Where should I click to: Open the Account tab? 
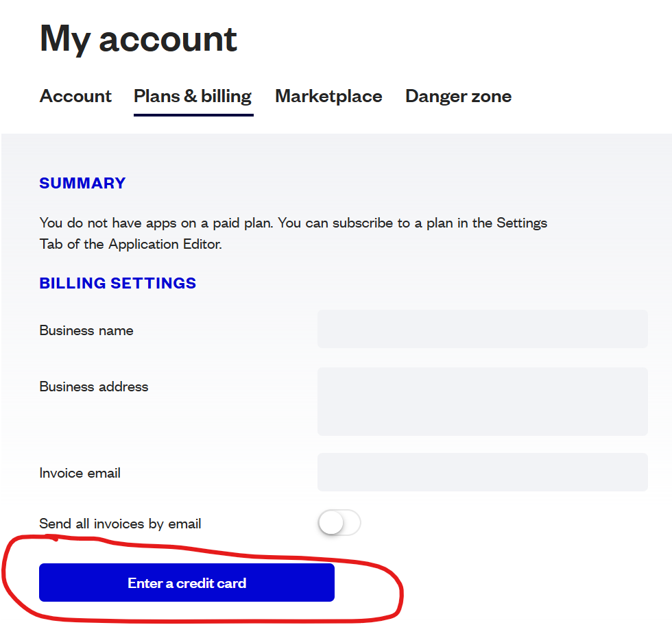pos(75,96)
